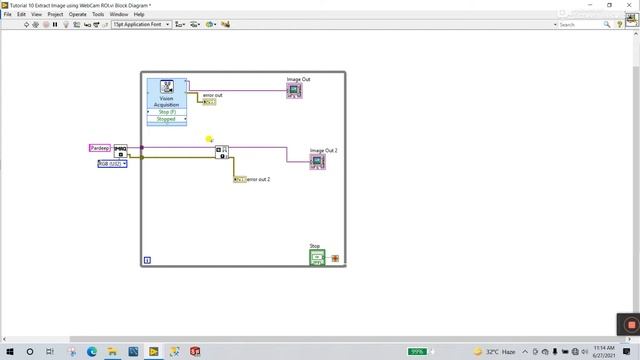640x360 pixels.
Task: Open Task View in the taskbar
Action: coord(50,351)
